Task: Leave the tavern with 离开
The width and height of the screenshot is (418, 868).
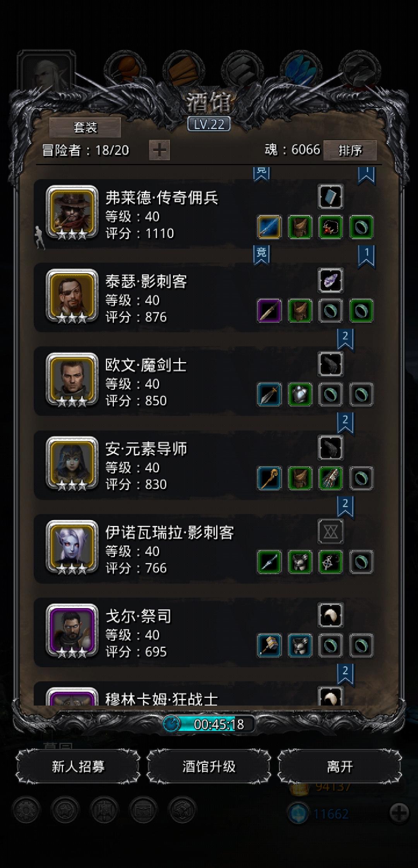Action: tap(340, 766)
